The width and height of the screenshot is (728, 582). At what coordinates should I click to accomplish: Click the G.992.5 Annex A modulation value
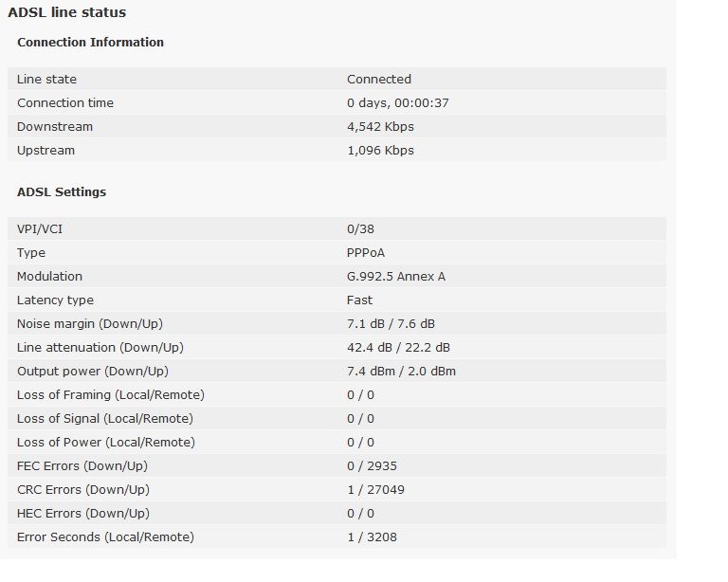click(396, 277)
